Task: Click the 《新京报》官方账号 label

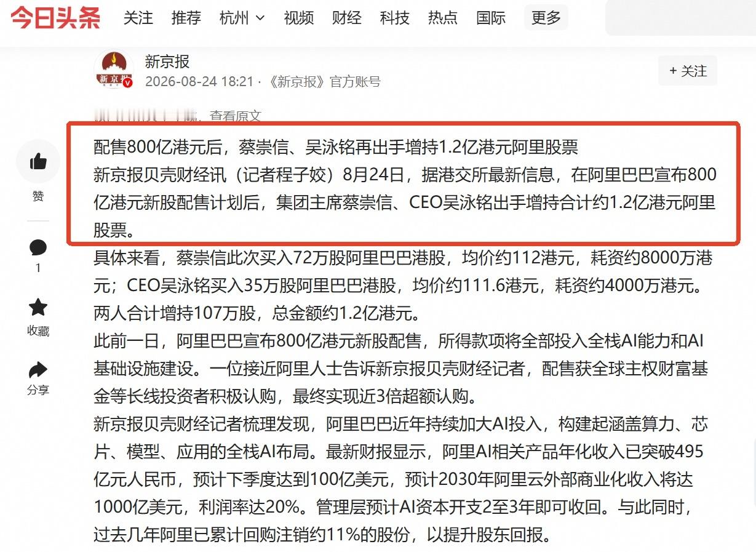Action: (325, 82)
